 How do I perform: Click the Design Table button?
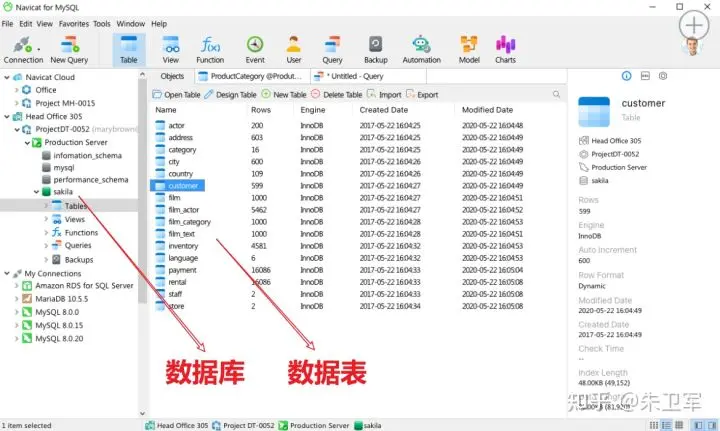[231, 95]
